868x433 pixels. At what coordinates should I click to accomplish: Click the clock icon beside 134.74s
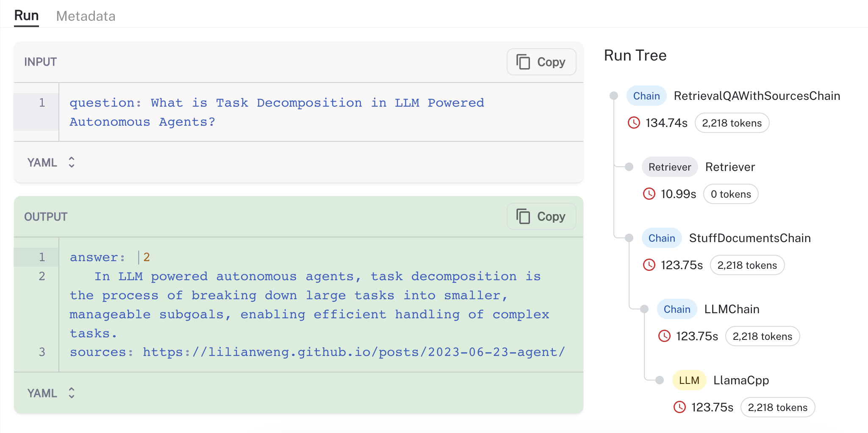coord(634,123)
